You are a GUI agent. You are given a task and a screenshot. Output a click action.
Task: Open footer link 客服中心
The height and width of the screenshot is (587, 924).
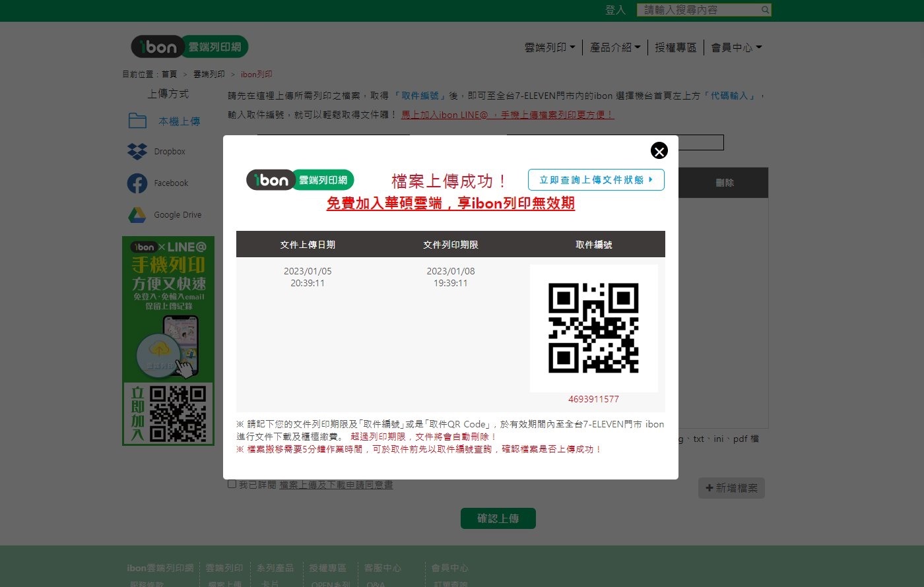tap(383, 568)
